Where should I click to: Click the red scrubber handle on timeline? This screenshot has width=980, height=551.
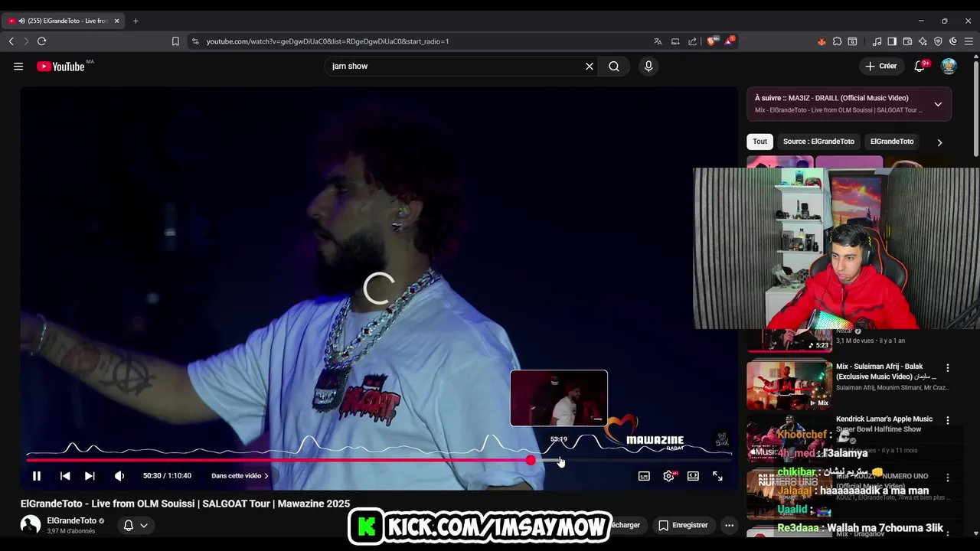click(531, 460)
